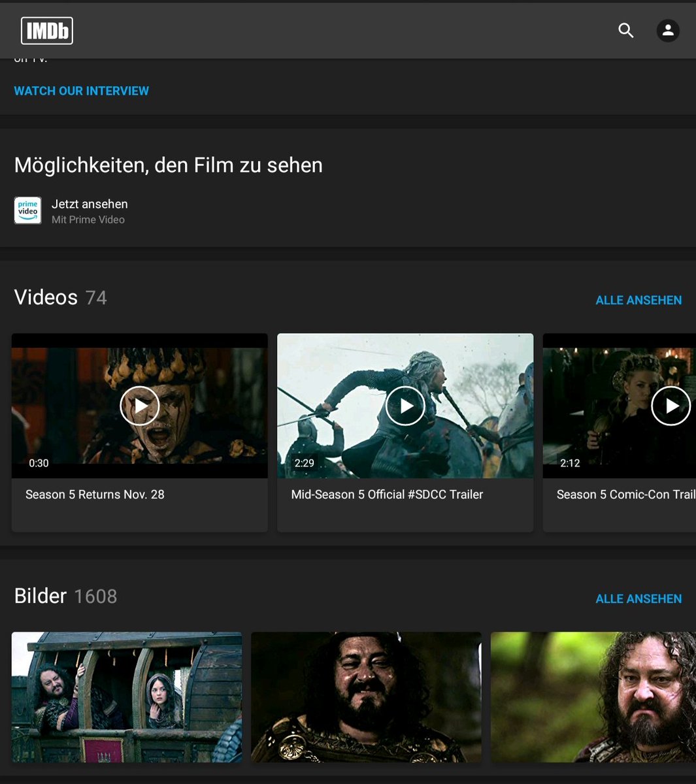
Task: Open the search magnifier icon
Action: (626, 30)
